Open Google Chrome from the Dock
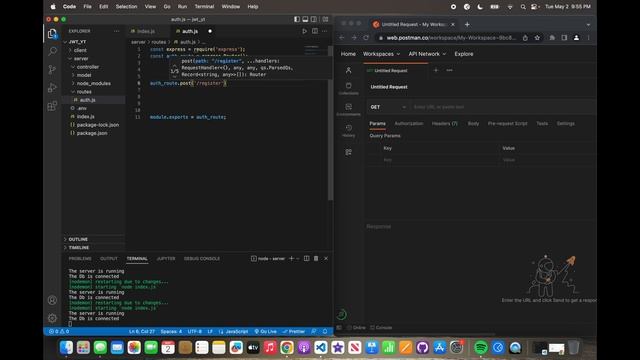This screenshot has height=360, width=640. pos(287,348)
